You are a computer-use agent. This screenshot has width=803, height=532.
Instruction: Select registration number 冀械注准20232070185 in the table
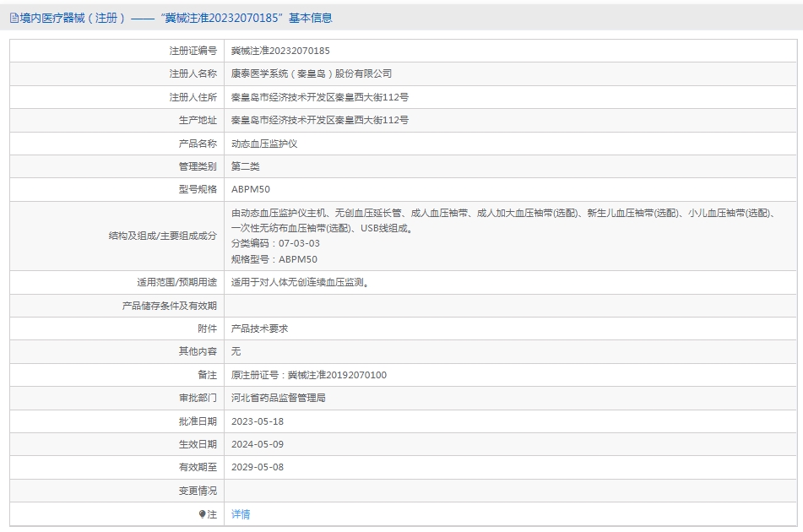coord(280,51)
